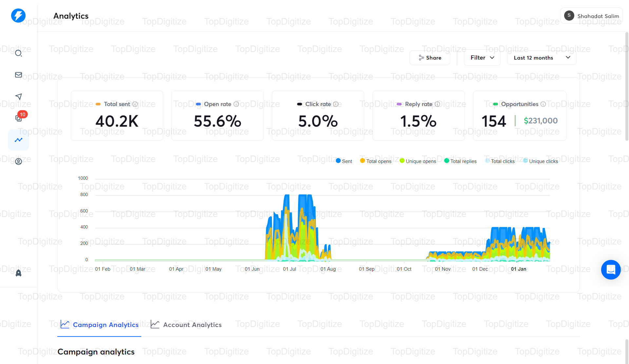Image resolution: width=629 pixels, height=364 pixels.
Task: Click info icon next to Click rate
Action: tap(336, 104)
